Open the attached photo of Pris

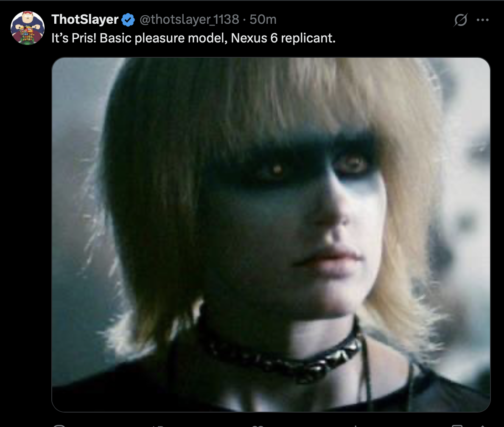[x=271, y=235]
